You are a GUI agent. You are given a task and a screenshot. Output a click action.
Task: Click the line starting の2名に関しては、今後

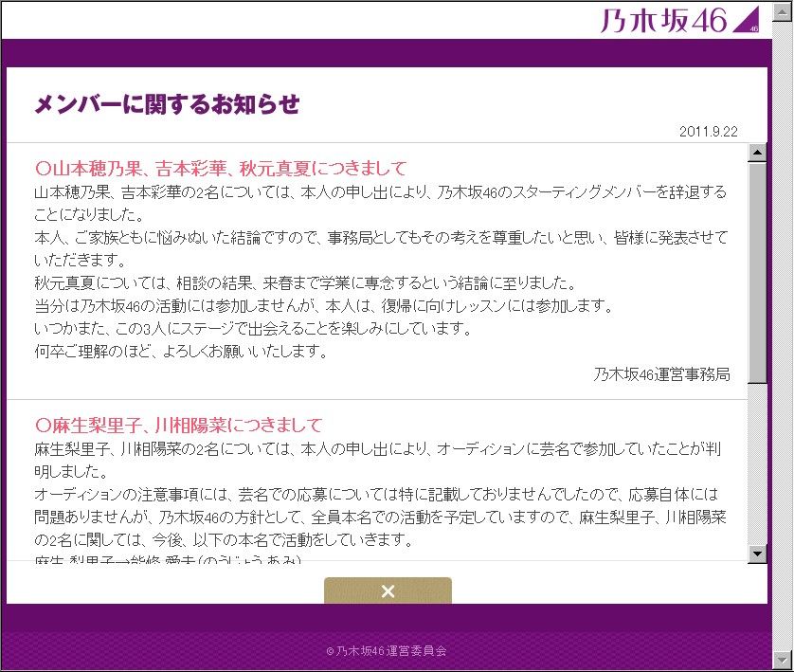tap(225, 540)
